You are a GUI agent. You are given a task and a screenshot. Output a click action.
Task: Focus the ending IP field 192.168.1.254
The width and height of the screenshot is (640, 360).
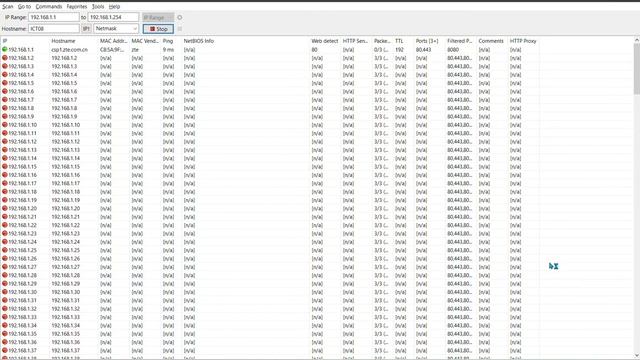[113, 18]
